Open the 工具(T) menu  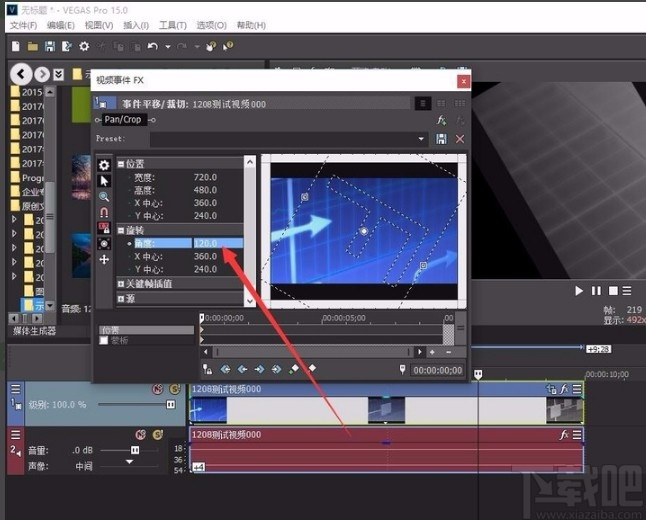pos(173,25)
